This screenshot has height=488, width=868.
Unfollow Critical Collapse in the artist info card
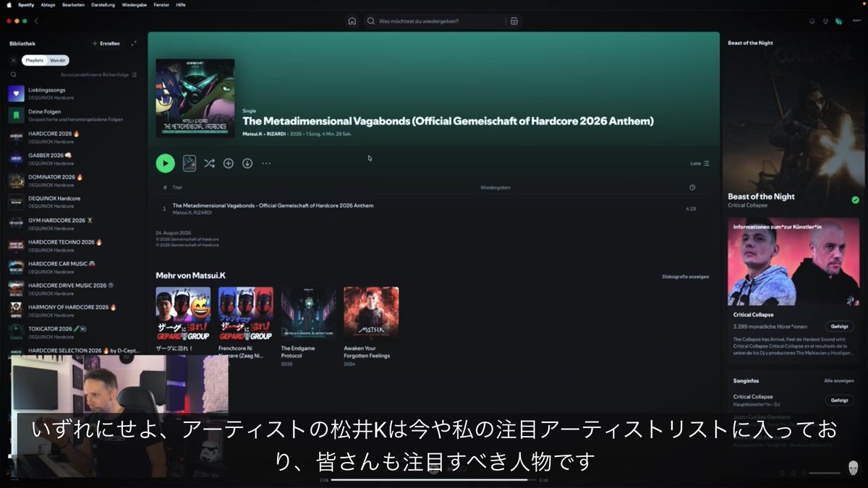tap(839, 326)
